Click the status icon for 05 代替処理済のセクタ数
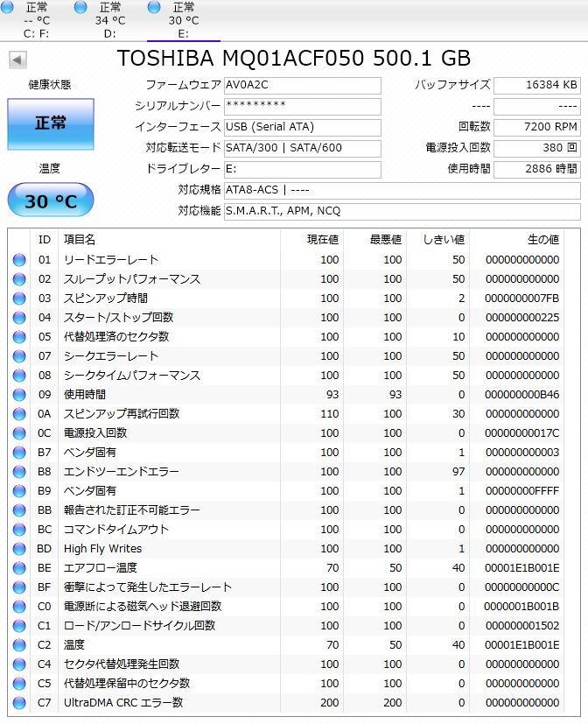588x724 pixels. [19, 337]
